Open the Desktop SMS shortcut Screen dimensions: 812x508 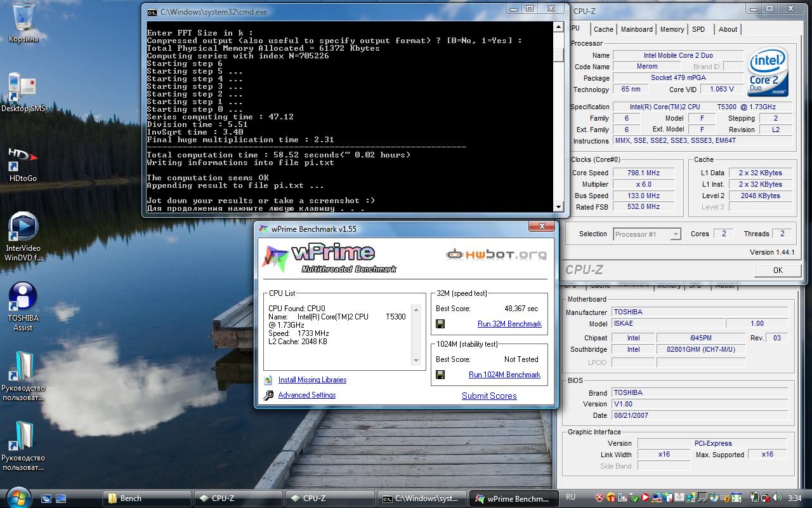pyautogui.click(x=23, y=93)
